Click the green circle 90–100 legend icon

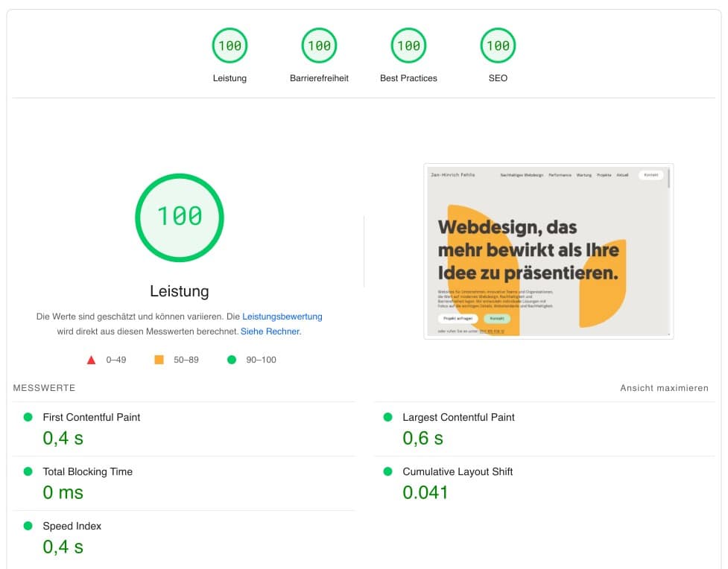232,360
